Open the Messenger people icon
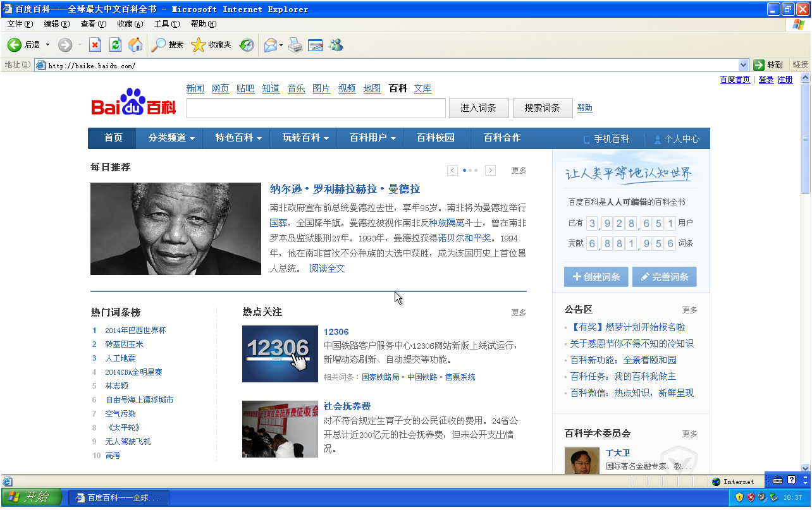 coord(336,45)
